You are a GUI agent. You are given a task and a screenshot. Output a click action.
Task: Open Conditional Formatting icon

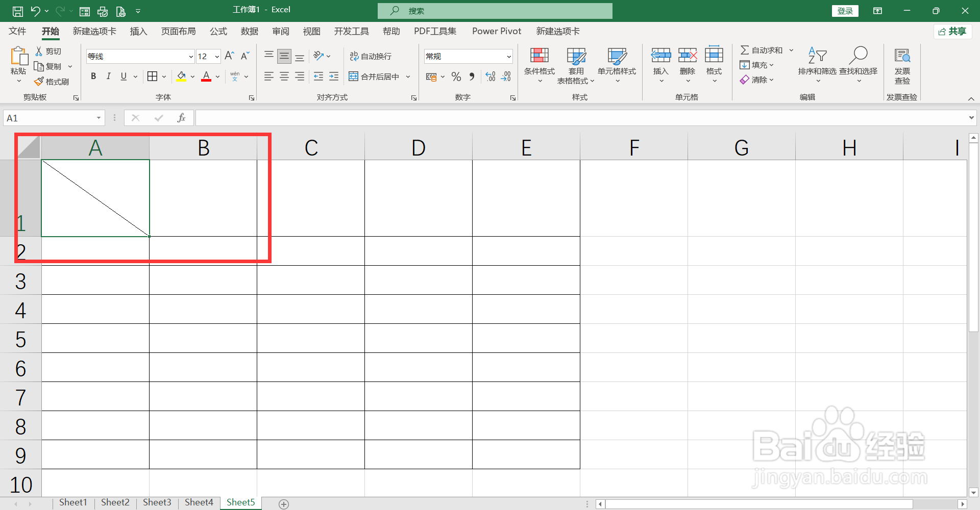[540, 55]
